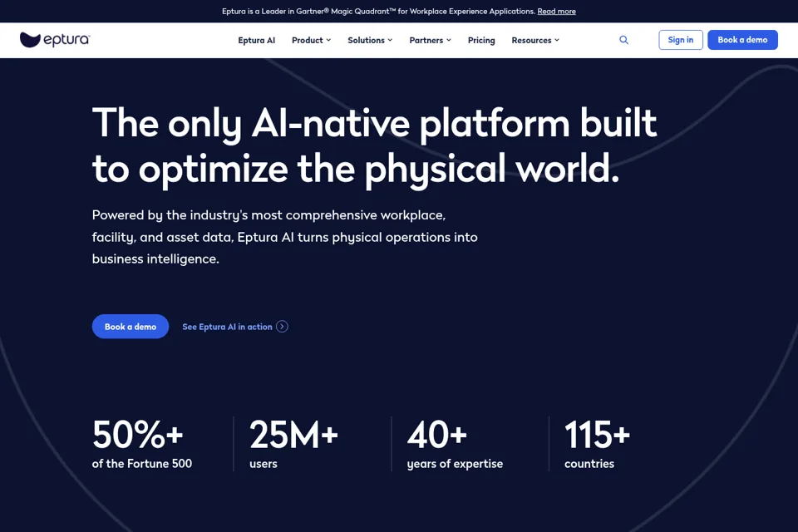Open the search magnifier icon

click(623, 40)
